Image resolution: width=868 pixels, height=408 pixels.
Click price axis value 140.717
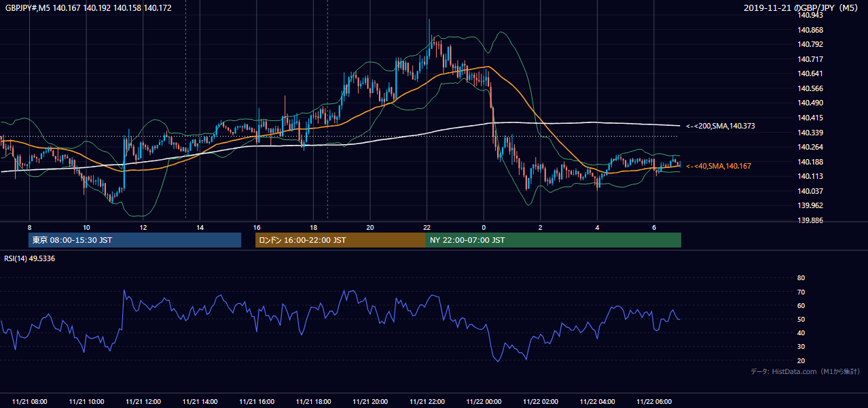point(811,59)
